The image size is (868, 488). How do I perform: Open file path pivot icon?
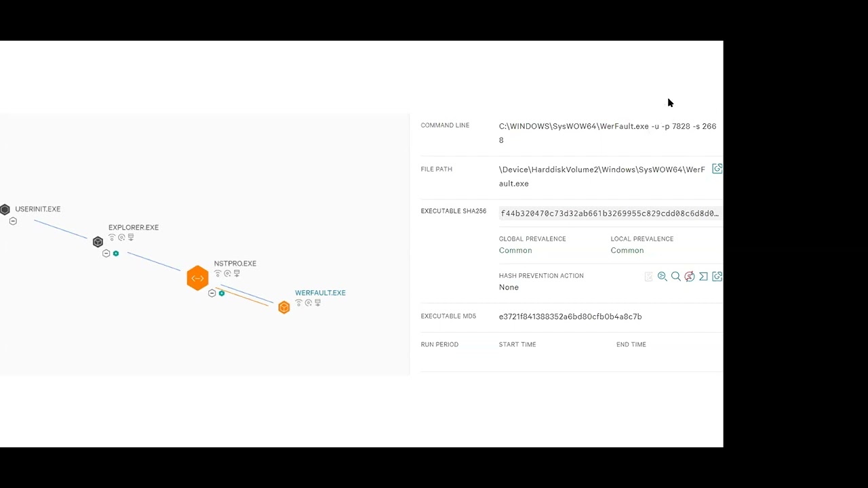[717, 169]
